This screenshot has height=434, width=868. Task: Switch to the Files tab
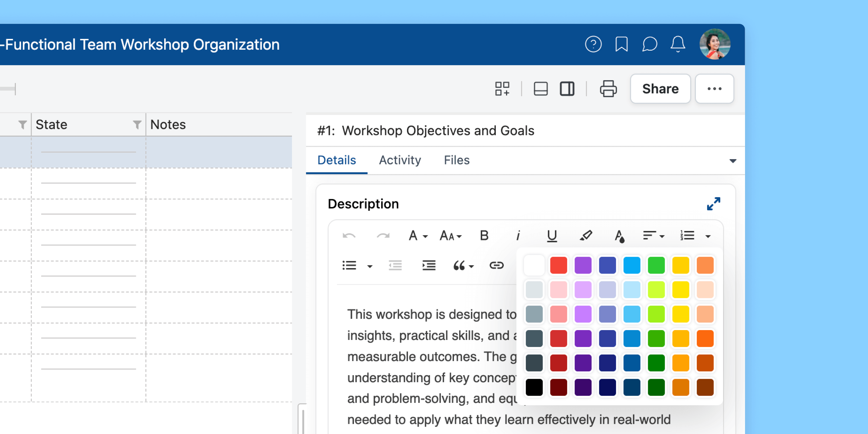tap(457, 160)
